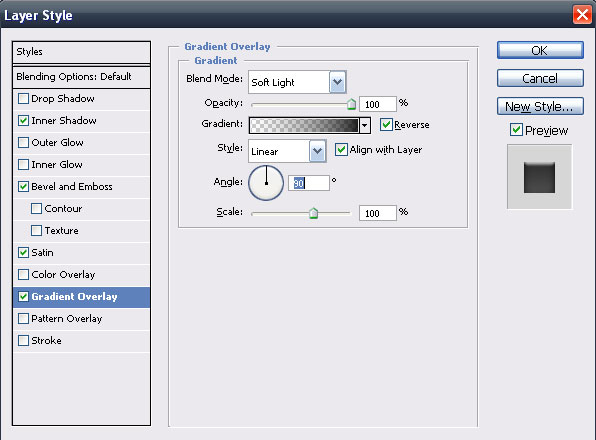The image size is (596, 440).
Task: Click the angle dial control
Action: [266, 183]
